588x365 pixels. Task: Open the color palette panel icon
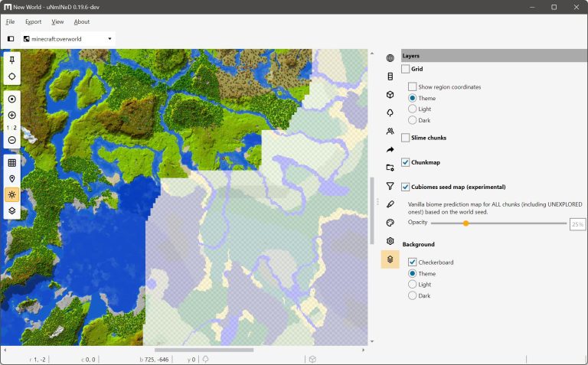pos(390,223)
